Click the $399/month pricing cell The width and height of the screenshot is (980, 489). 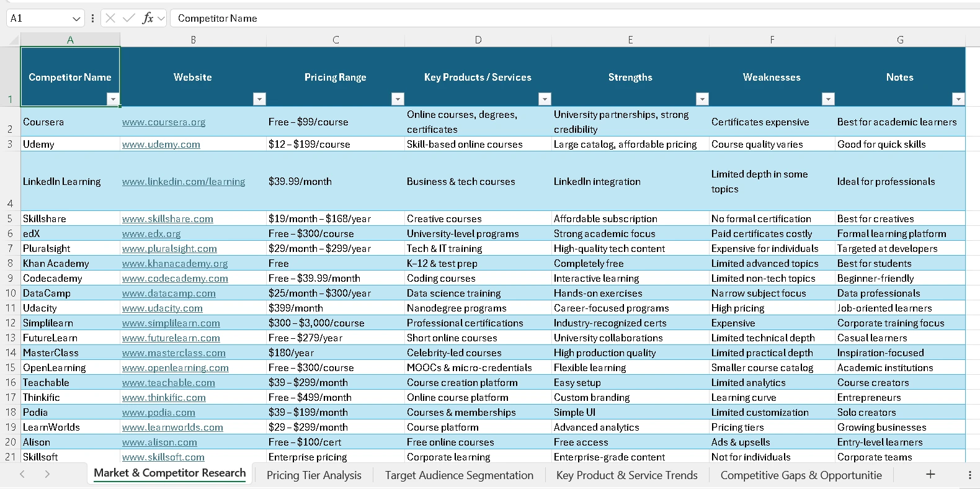336,308
